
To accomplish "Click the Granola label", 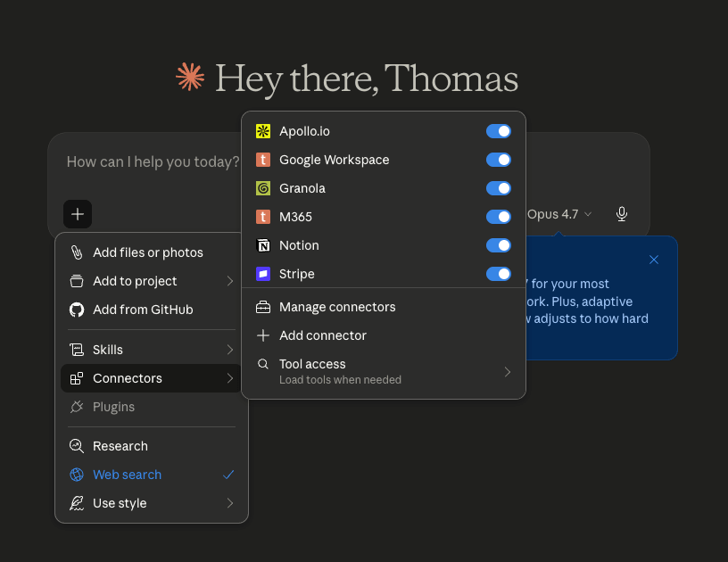I will pos(302,188).
